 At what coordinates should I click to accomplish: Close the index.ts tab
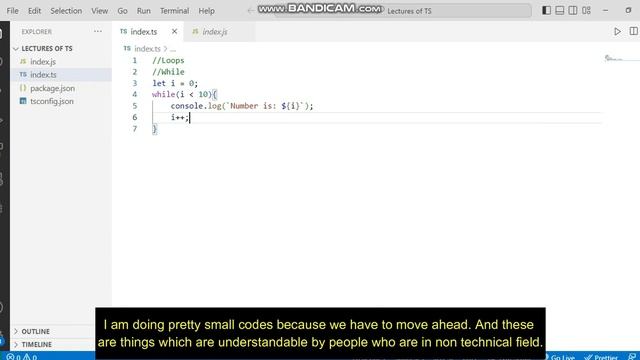174,31
